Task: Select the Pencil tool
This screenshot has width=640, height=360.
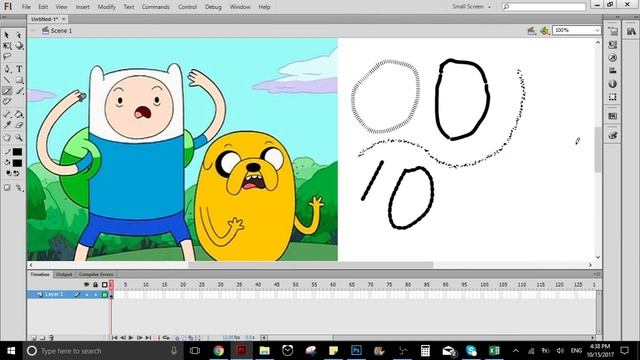Action: click(7, 91)
